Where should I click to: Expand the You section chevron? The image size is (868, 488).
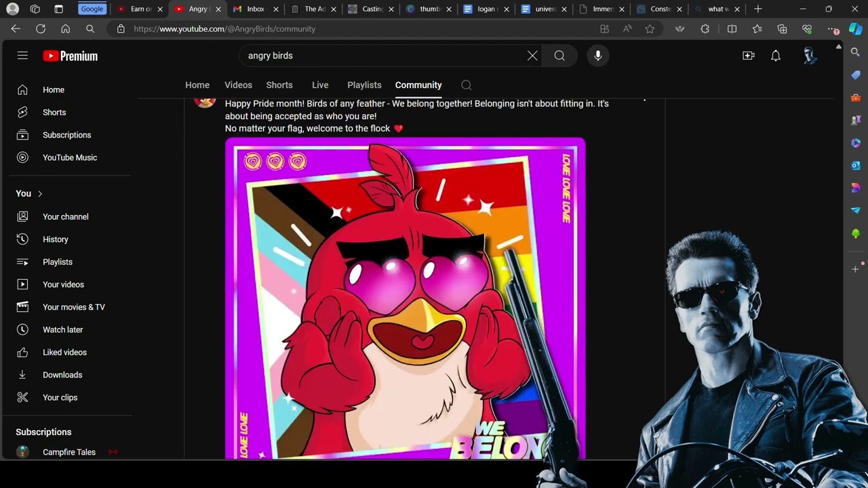pos(40,194)
